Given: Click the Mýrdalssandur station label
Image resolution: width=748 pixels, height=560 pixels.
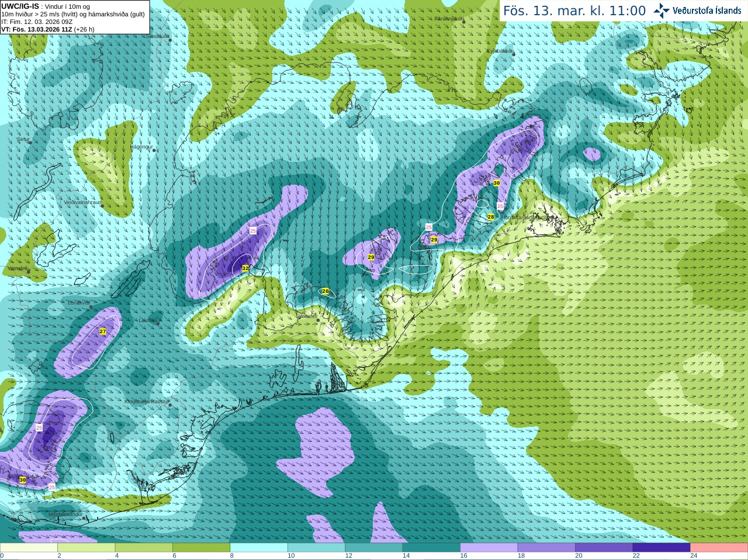Looking at the screenshot, I should pos(66,514).
